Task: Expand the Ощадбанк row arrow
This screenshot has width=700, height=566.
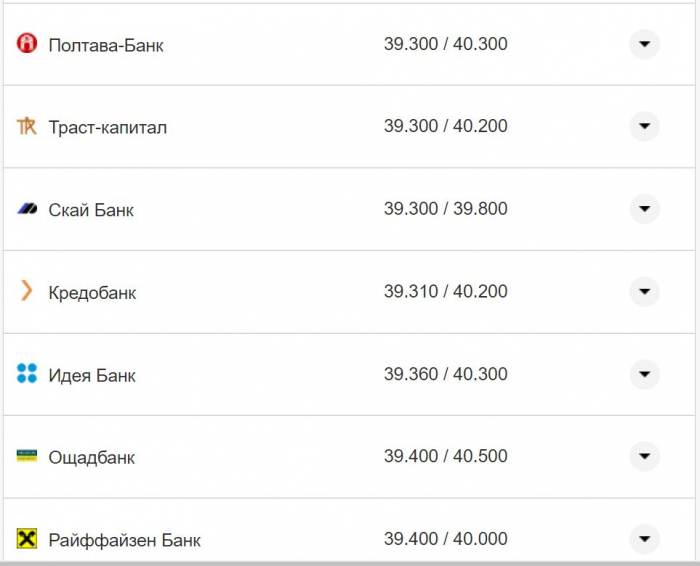Action: coord(644,456)
